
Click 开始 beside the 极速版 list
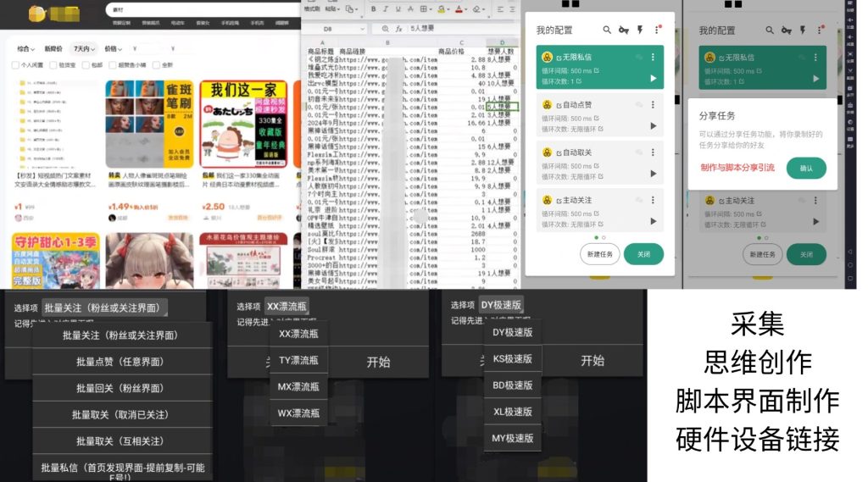point(593,361)
